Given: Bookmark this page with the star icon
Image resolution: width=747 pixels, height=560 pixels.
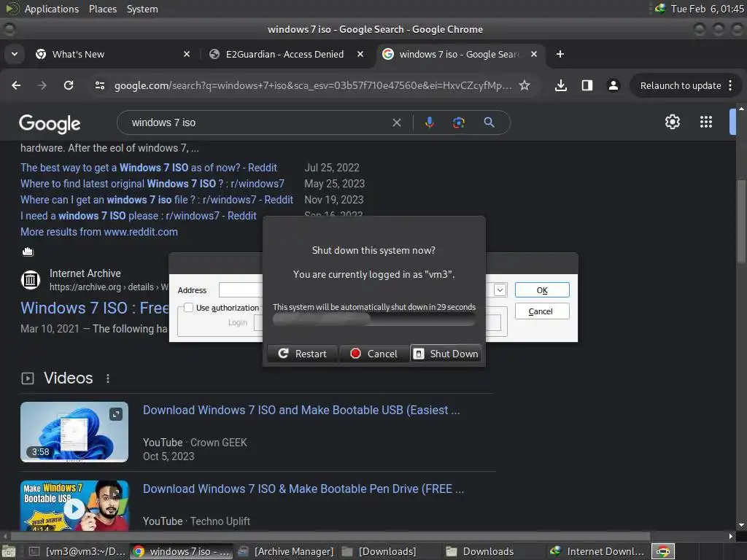Looking at the screenshot, I should (525, 85).
